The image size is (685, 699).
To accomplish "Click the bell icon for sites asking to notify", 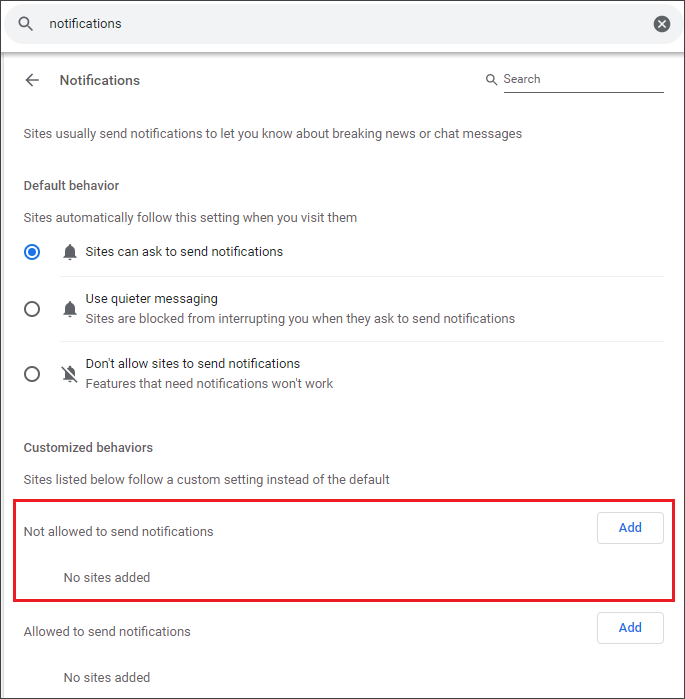I will pyautogui.click(x=70, y=252).
